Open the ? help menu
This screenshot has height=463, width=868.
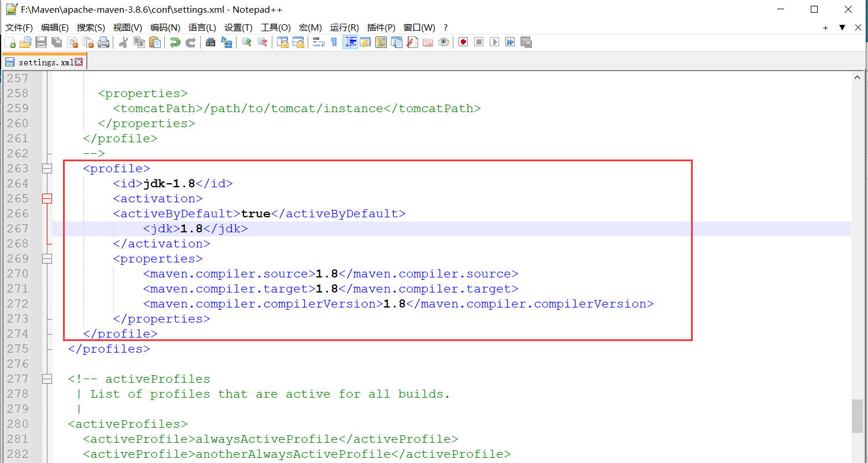445,28
